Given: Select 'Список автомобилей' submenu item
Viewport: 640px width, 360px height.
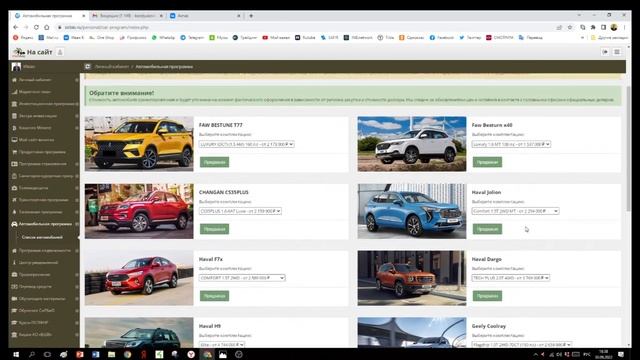Looking at the screenshot, I should coord(42,237).
